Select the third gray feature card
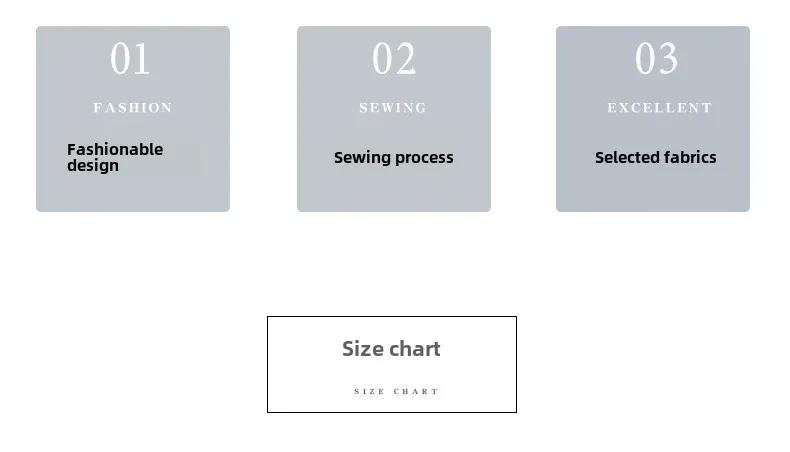 [x=653, y=119]
